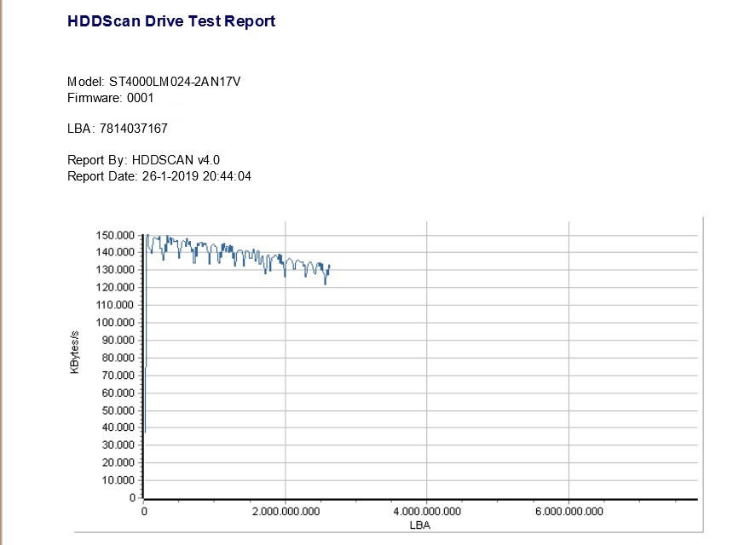Viewport: 756px width, 545px height.
Task: Click the 140.000 y-axis label
Action: pyautogui.click(x=115, y=252)
